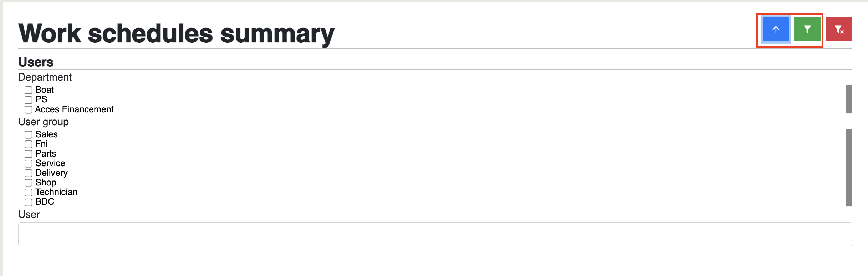Clear filters with the red funnel-x button
Image resolution: width=868 pixels, height=276 pixels.
click(839, 30)
